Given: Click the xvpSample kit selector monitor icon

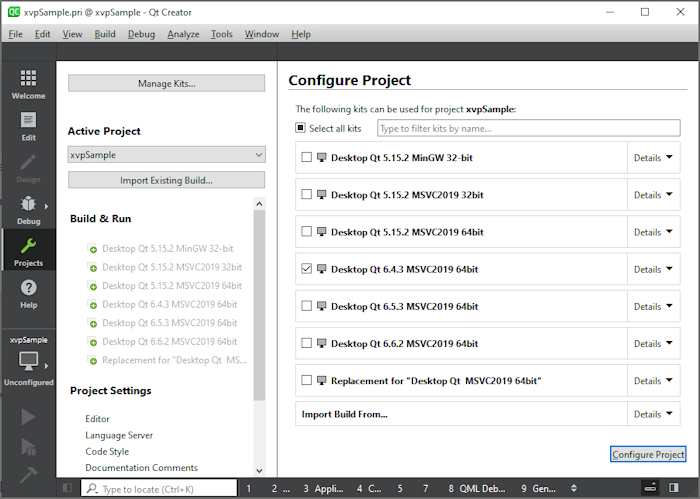Looking at the screenshot, I should point(28,361).
